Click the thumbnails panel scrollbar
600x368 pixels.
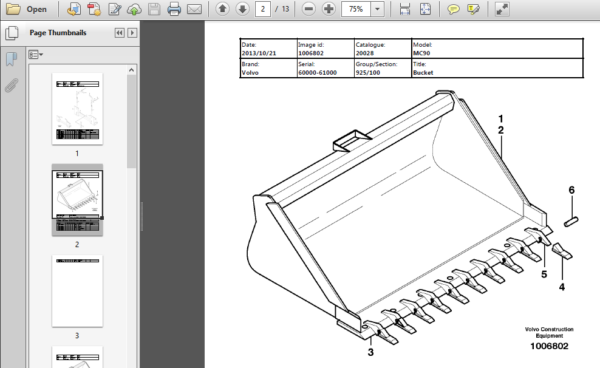click(x=131, y=121)
